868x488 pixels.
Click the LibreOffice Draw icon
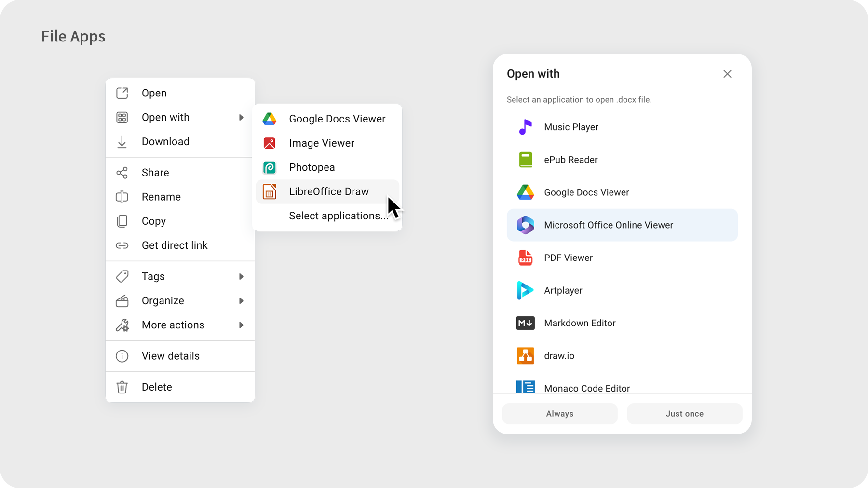tap(270, 191)
